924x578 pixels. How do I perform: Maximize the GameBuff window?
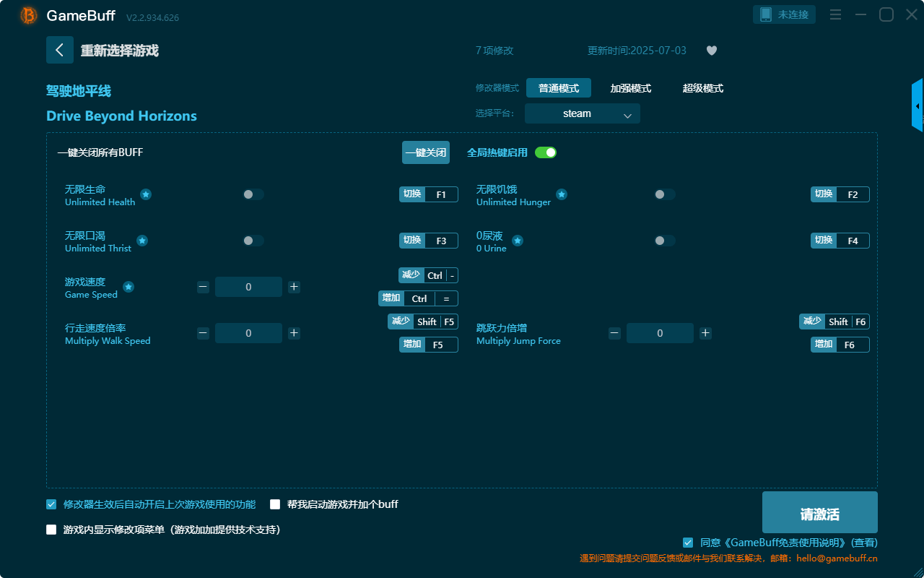(x=886, y=14)
